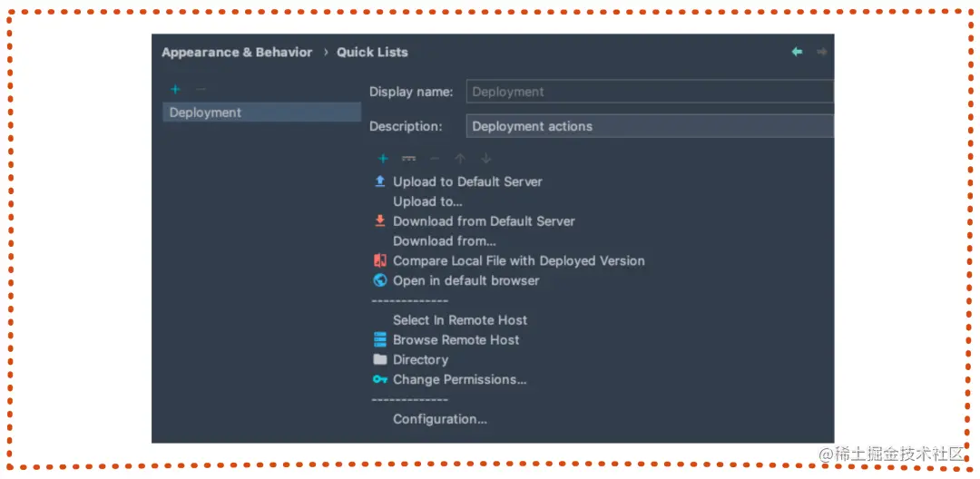This screenshot has height=479, width=980.
Task: Click the Download from Default Server icon
Action: pos(380,221)
